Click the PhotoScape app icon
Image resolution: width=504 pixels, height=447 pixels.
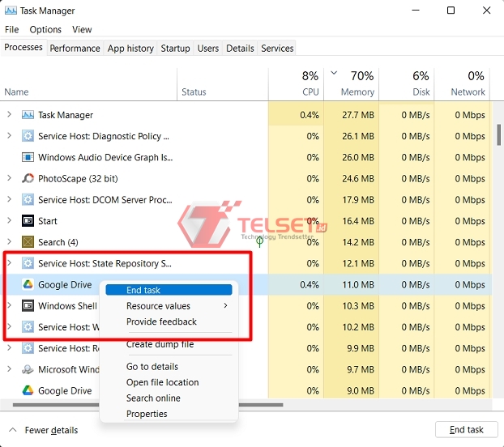pos(28,178)
